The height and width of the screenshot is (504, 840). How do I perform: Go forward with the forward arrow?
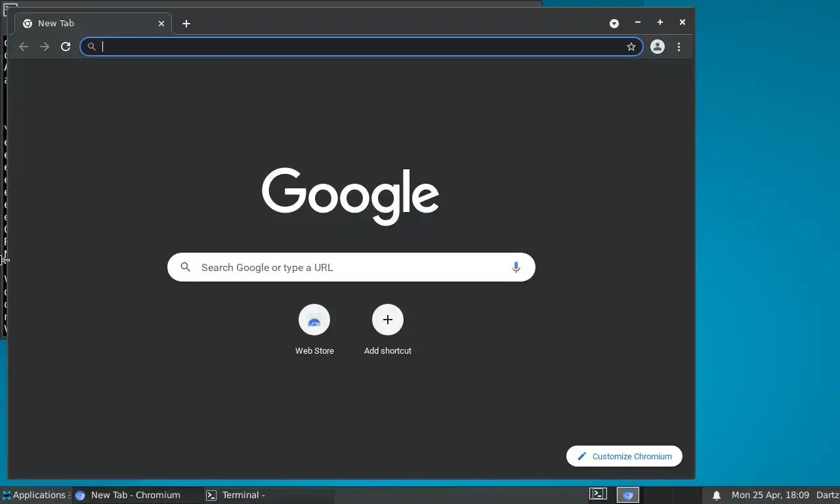45,47
